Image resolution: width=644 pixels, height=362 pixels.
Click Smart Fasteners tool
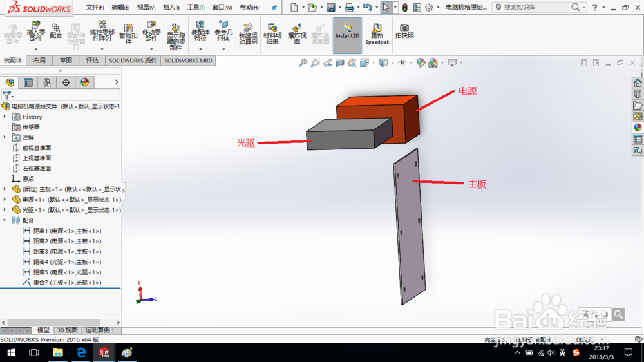[x=128, y=33]
